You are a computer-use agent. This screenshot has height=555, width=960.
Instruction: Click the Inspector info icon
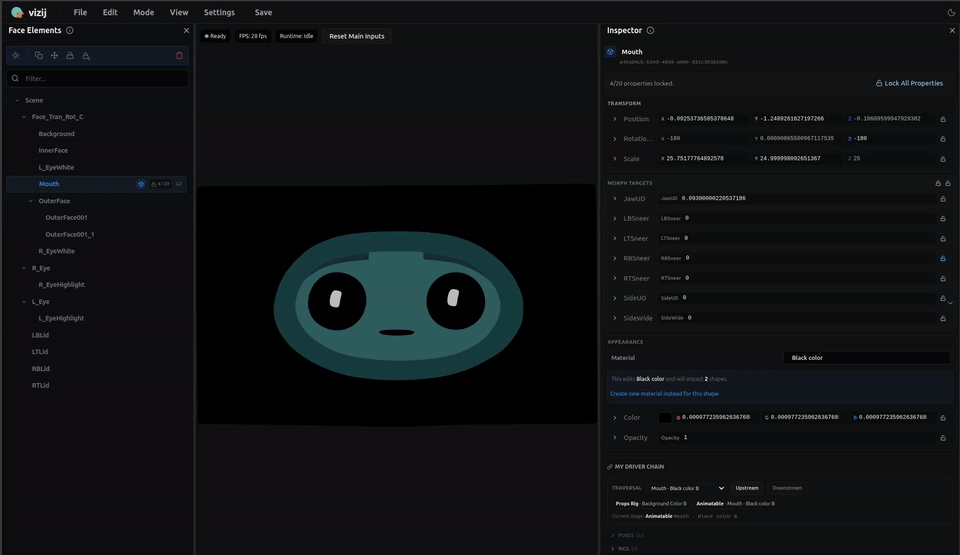tap(650, 31)
